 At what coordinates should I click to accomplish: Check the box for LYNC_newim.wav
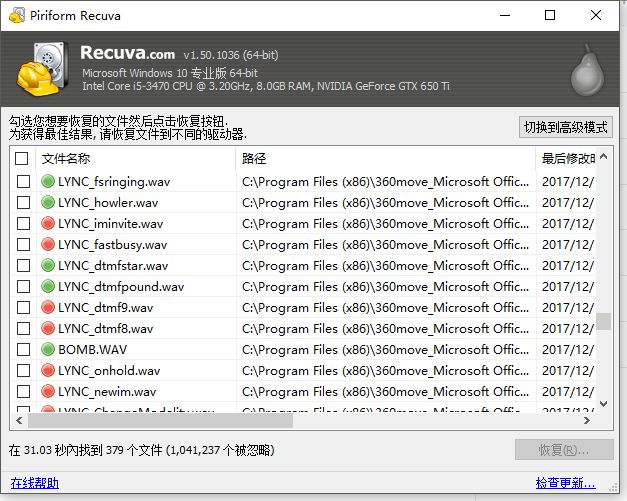[24, 391]
